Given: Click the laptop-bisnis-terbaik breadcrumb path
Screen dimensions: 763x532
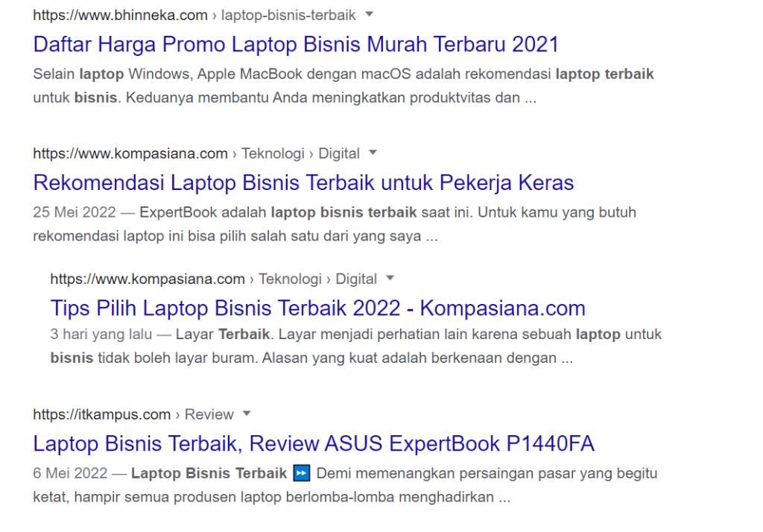Looking at the screenshot, I should point(288,15).
